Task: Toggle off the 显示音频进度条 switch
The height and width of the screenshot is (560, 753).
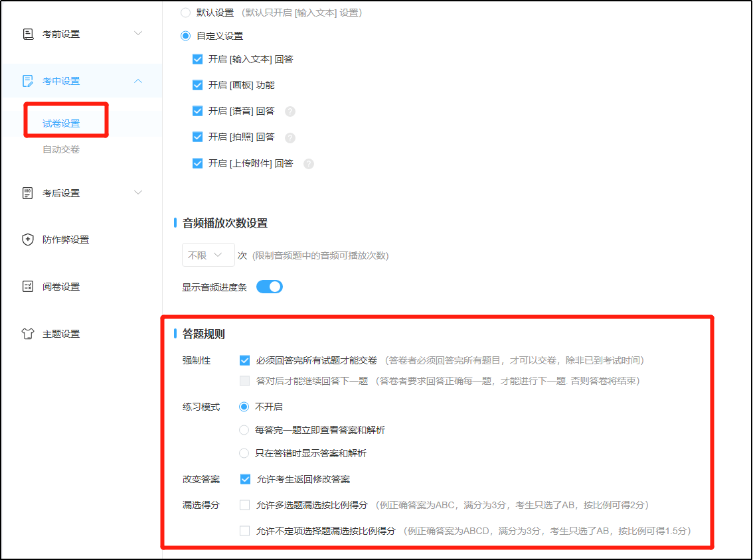Action: pyautogui.click(x=269, y=286)
